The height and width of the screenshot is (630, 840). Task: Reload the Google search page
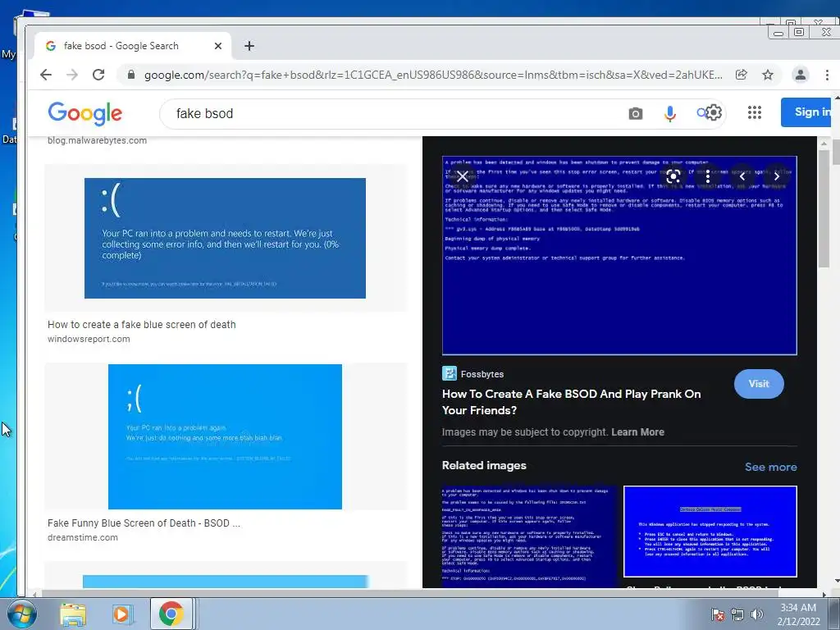pyautogui.click(x=98, y=75)
